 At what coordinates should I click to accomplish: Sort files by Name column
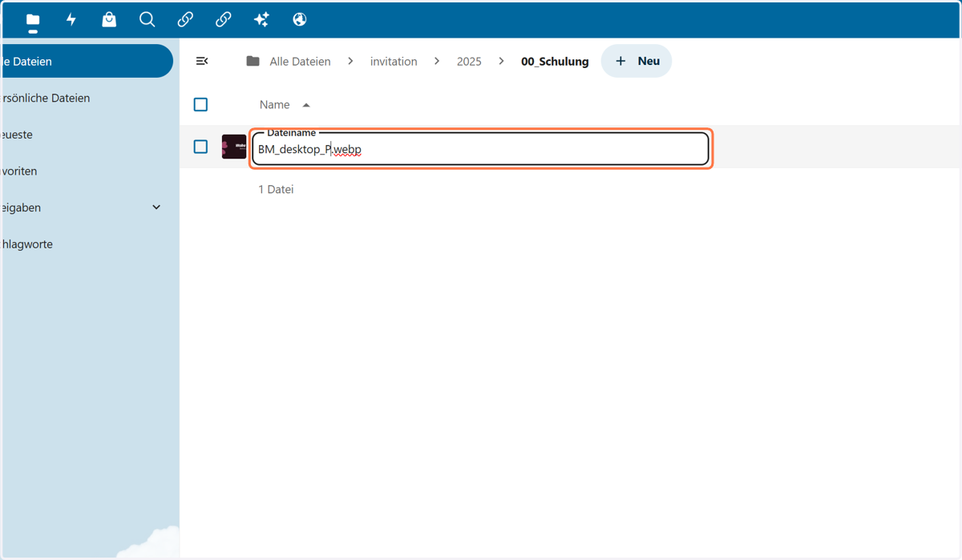(x=274, y=104)
